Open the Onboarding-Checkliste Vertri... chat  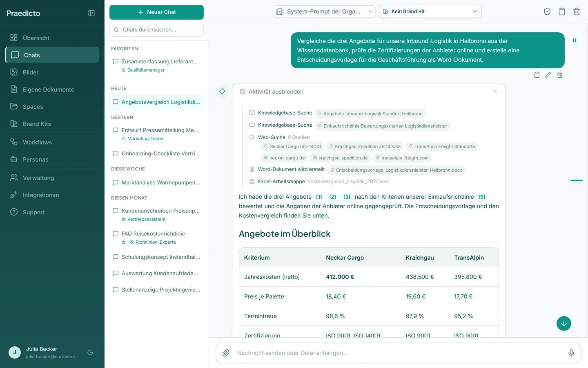[157, 154]
